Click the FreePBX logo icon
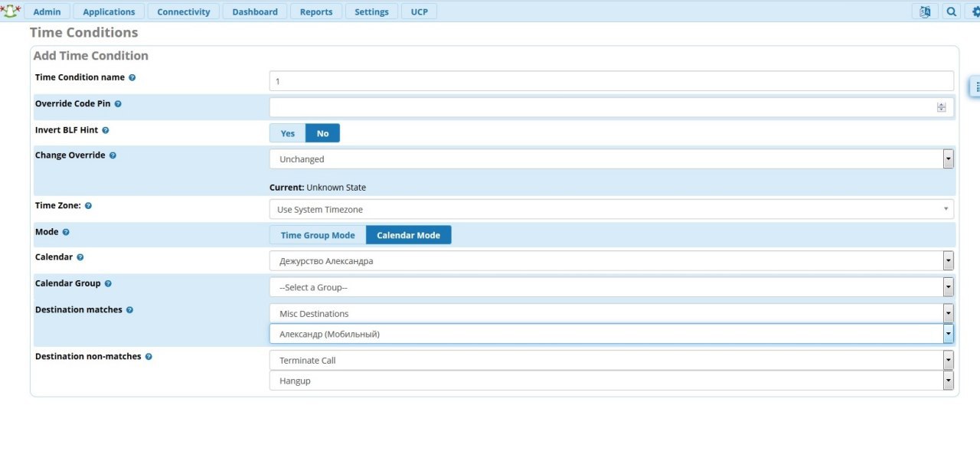 point(10,11)
